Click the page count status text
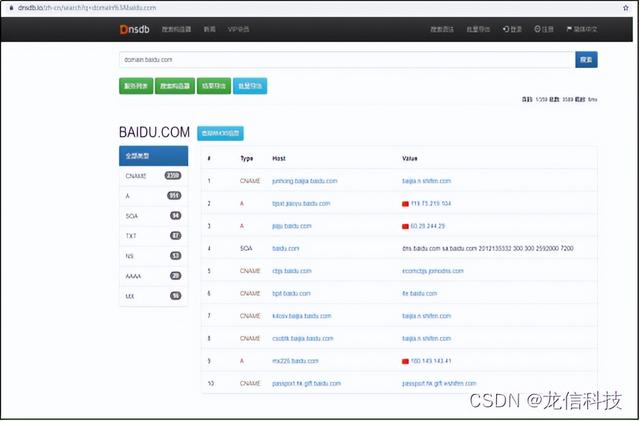 coord(559,99)
